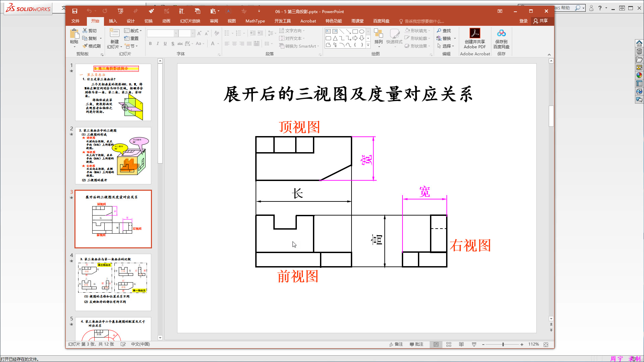Click the Reset slide button
The height and width of the screenshot is (362, 644).
(131, 38)
